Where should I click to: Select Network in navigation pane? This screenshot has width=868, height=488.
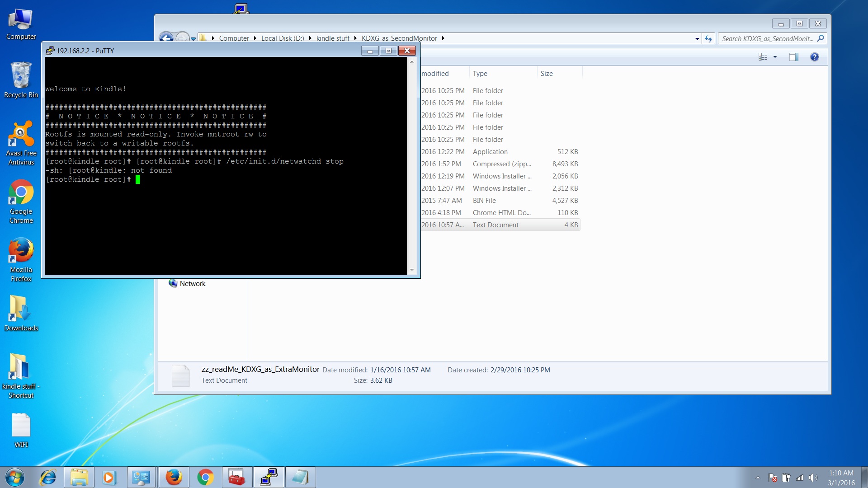(x=193, y=284)
